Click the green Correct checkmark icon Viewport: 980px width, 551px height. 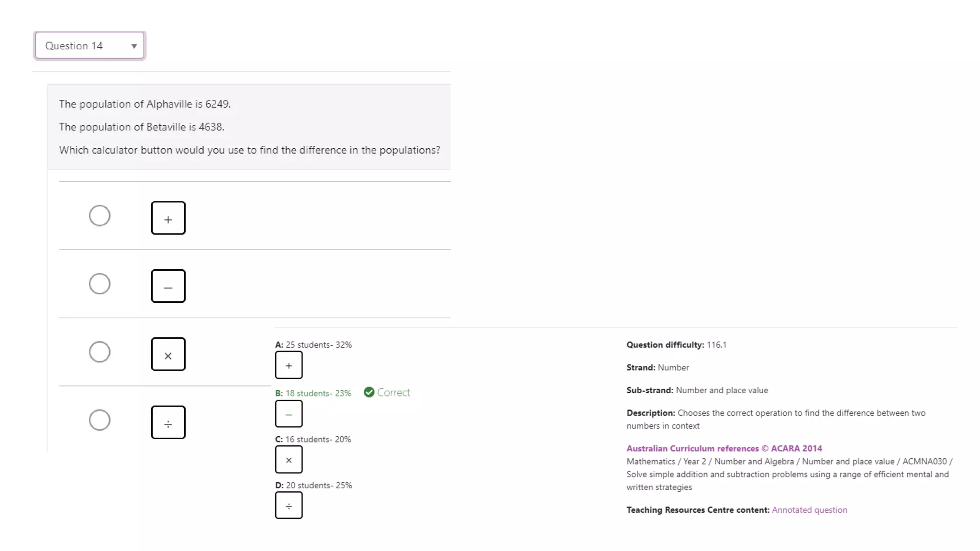(x=369, y=392)
